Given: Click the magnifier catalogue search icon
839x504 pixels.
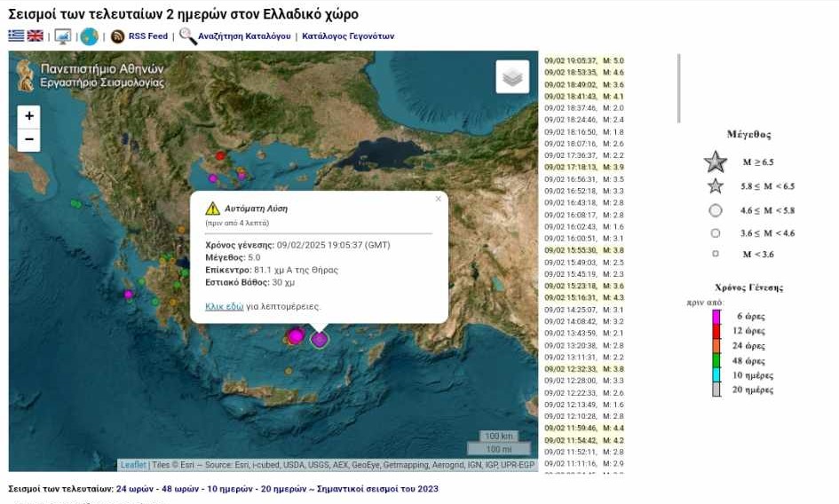Looking at the screenshot, I should point(188,36).
